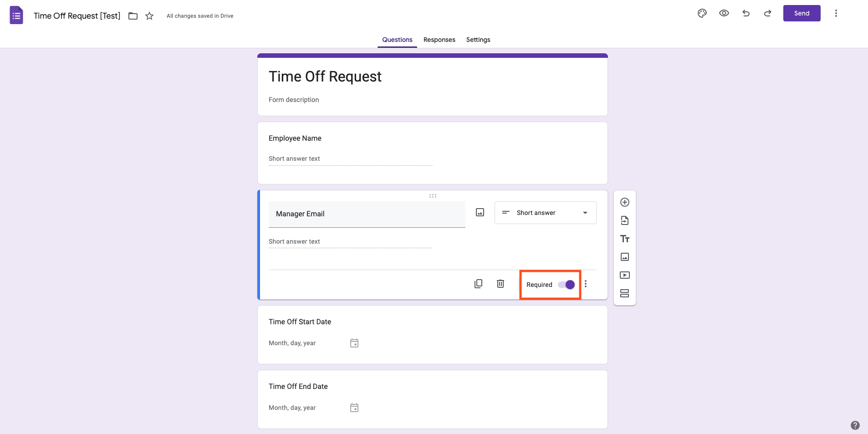Click the undo arrow icon
868x434 pixels.
click(745, 13)
